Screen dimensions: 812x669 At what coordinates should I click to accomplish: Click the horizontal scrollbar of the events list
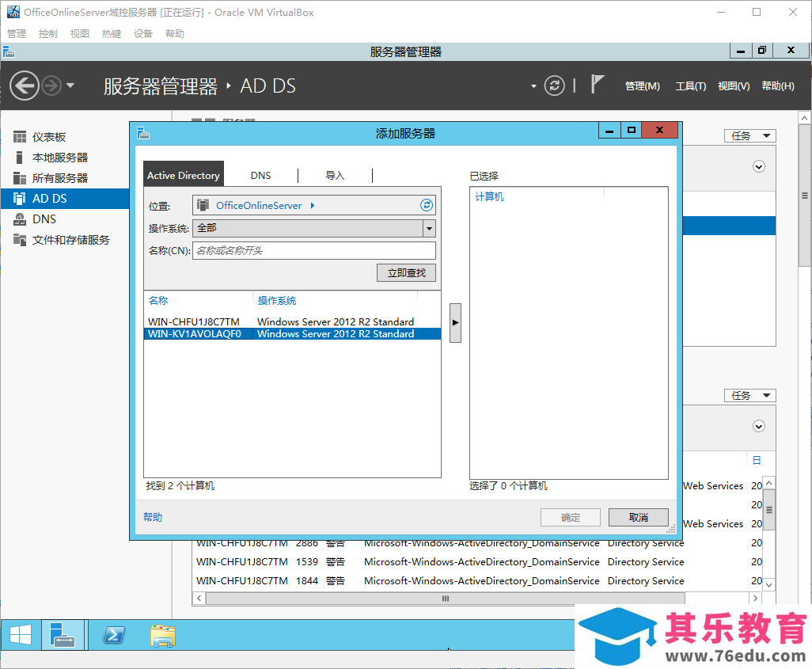(x=445, y=598)
